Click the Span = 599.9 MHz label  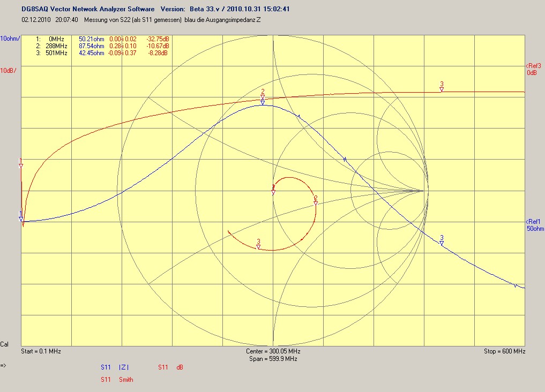click(x=273, y=359)
